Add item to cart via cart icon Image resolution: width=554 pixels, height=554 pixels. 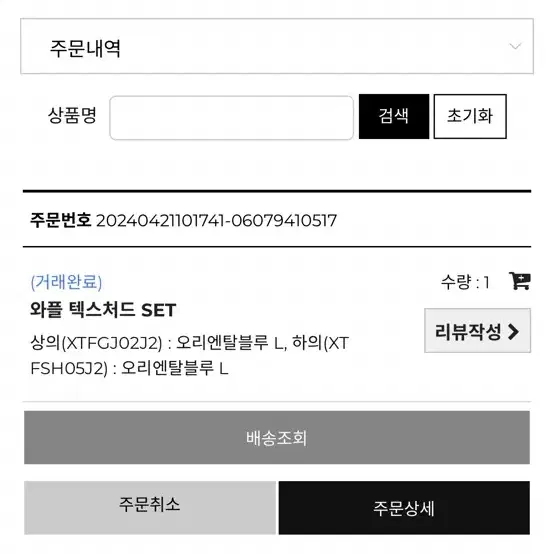519,281
